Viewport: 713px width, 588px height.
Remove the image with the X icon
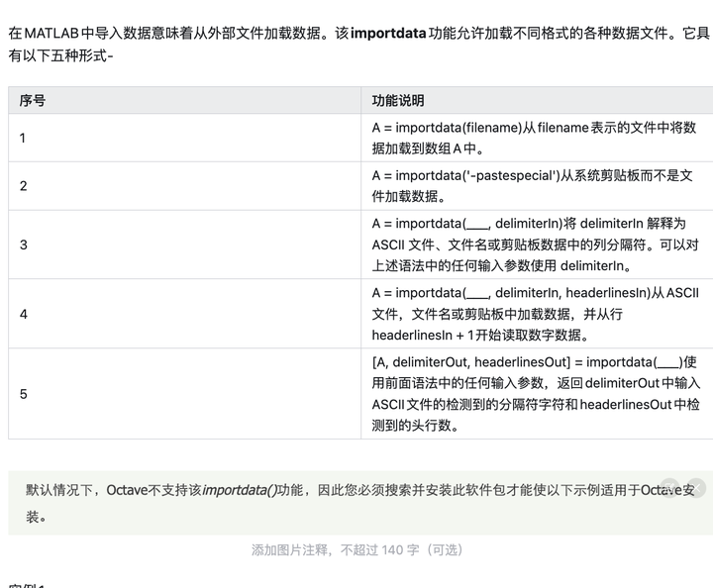696,488
